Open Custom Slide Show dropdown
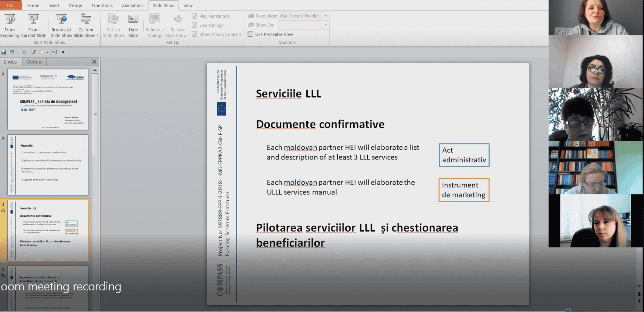 [86, 25]
